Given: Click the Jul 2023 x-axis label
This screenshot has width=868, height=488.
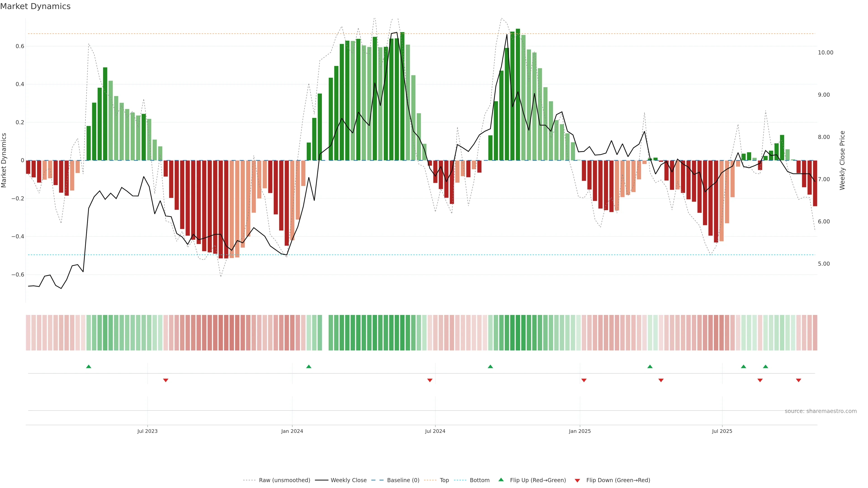Looking at the screenshot, I should (147, 431).
